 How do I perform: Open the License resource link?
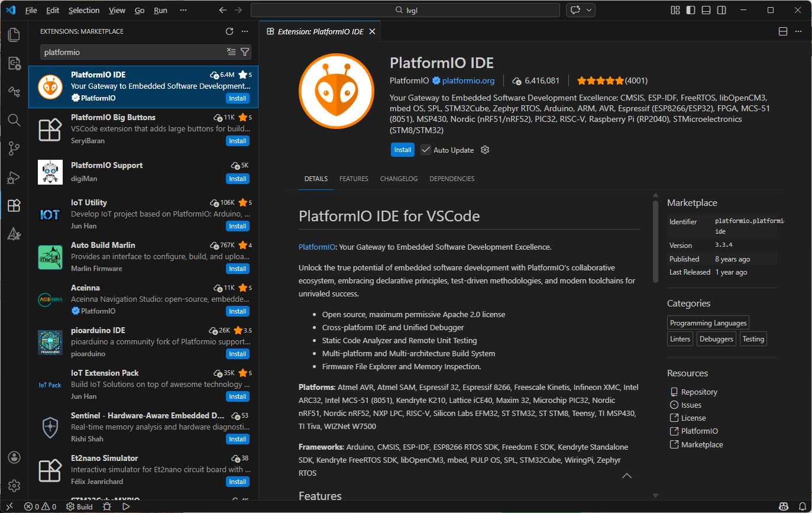[x=694, y=418]
